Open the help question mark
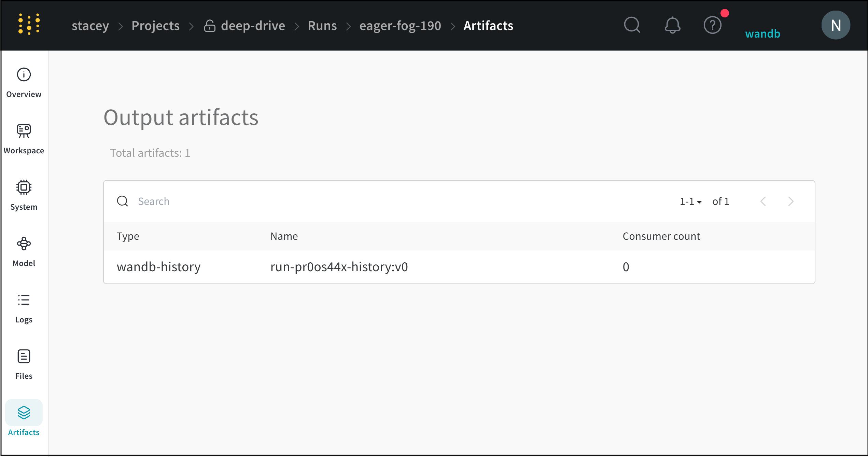This screenshot has width=868, height=457. 712,25
